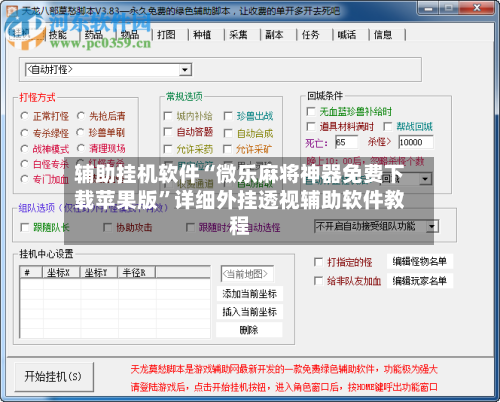Enable 跟随队长 checkbox
Viewport: 500px width, 402px height.
click(25, 228)
